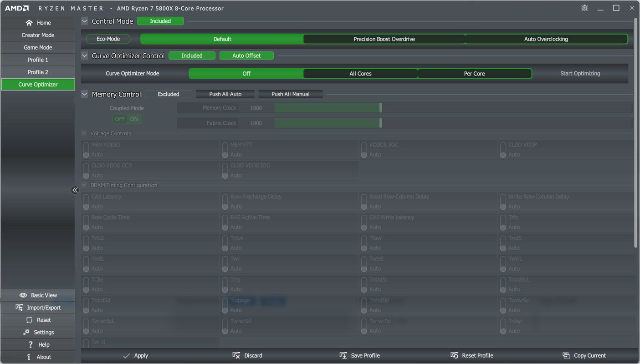640x364 pixels.
Task: Click the Reset Profile icon
Action: click(x=454, y=355)
